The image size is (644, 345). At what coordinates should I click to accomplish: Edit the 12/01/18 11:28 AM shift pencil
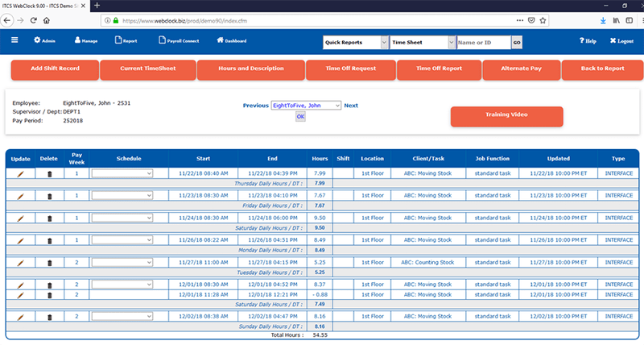(20, 295)
